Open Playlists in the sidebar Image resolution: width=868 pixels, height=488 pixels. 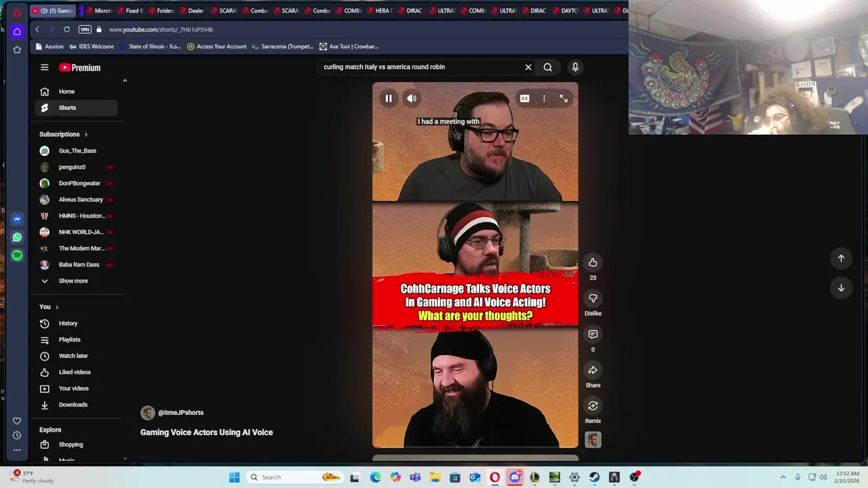point(76,340)
